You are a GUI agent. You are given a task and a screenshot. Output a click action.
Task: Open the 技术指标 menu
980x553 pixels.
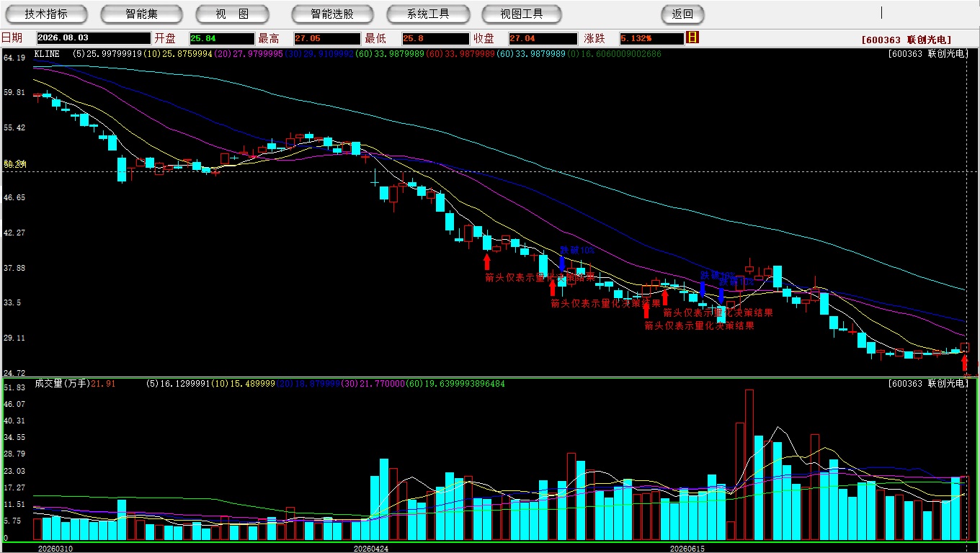(46, 14)
